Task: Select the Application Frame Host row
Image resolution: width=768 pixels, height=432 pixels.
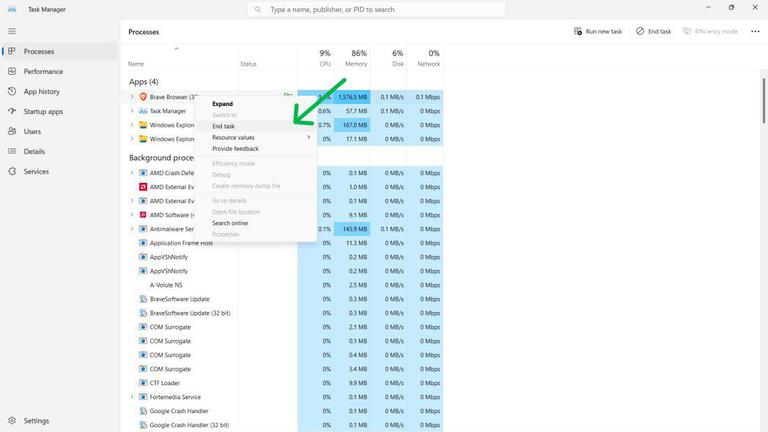Action: tap(282, 243)
